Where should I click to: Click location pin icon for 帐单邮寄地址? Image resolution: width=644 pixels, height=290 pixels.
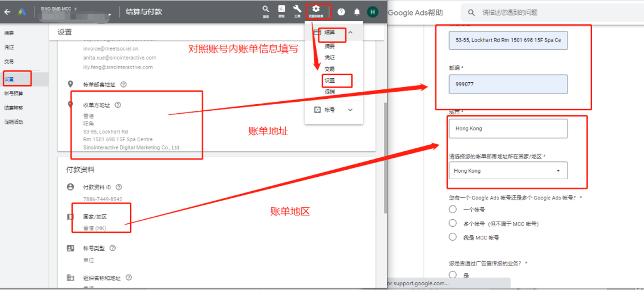70,84
